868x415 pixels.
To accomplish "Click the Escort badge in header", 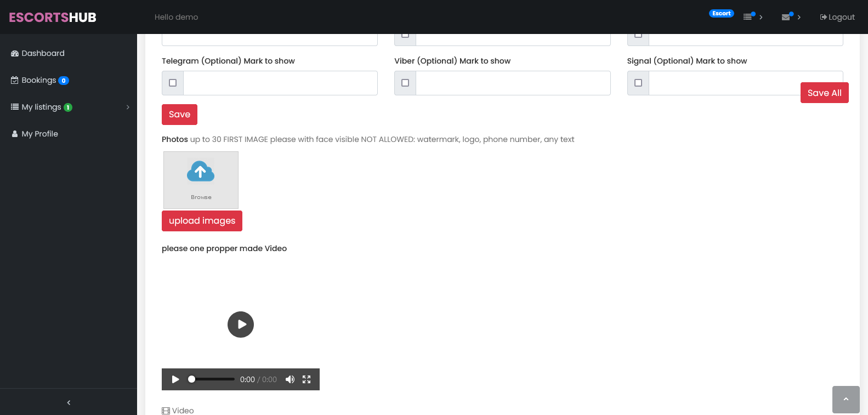I will (x=722, y=14).
